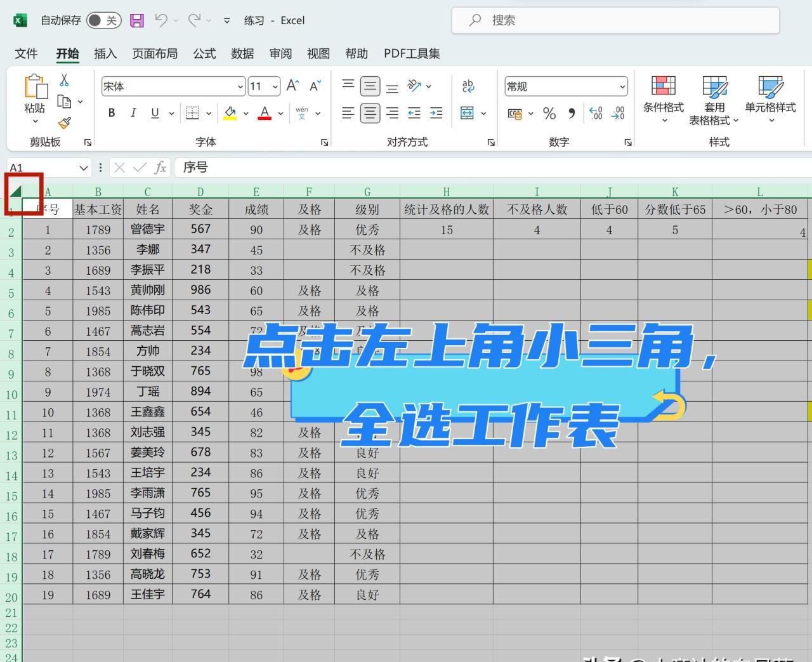
Task: Open font settings dialog launcher
Action: (325, 142)
